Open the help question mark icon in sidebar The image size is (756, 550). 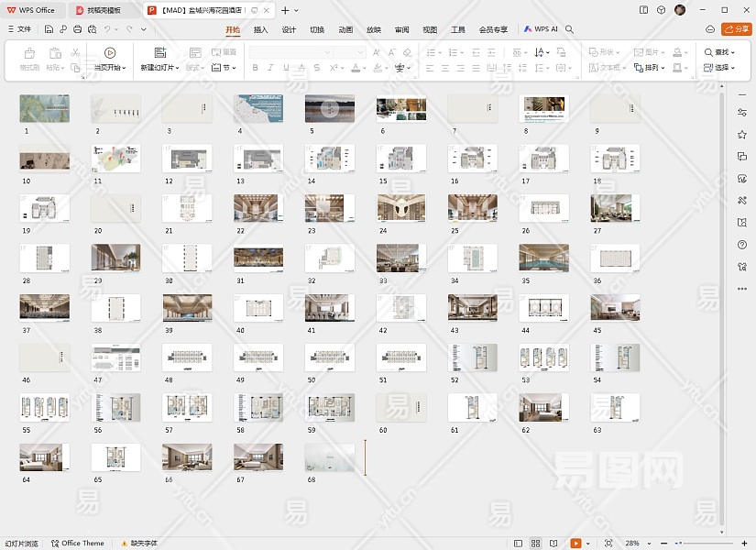741,245
